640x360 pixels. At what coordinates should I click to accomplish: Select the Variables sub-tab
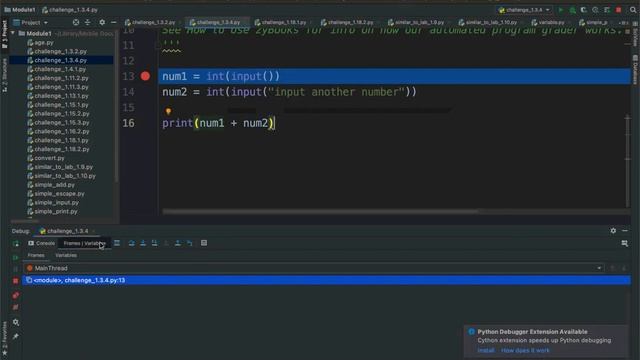coord(66,256)
